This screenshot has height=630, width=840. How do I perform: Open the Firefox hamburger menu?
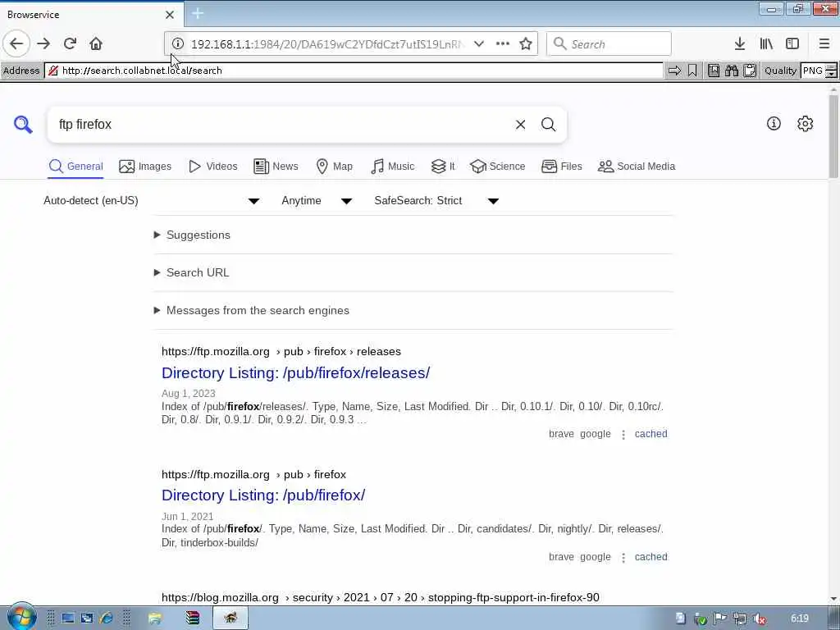[x=824, y=44]
